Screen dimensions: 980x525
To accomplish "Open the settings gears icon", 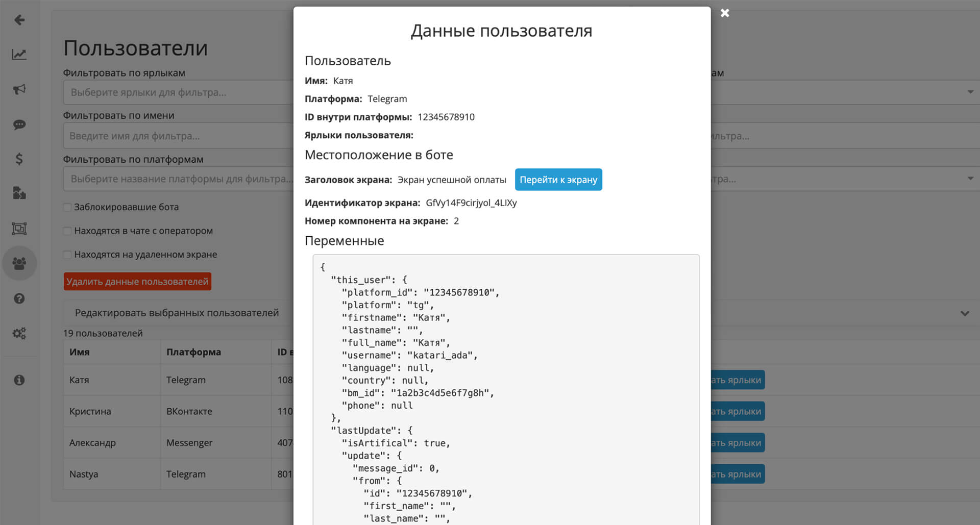I will (x=19, y=333).
